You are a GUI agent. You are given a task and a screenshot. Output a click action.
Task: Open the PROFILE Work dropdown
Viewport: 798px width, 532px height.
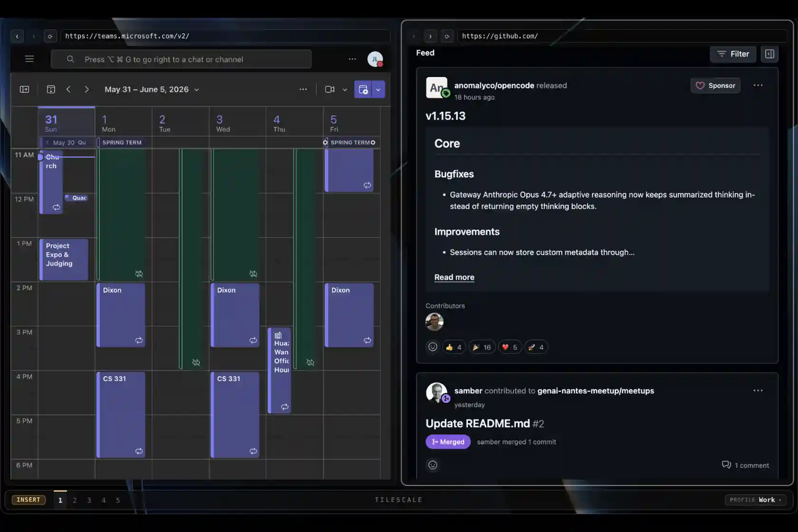(755, 500)
